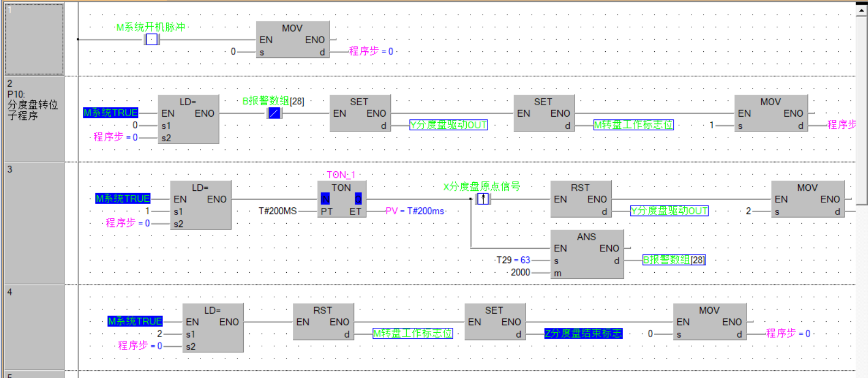
Task: Select the TON timer function block
Action: 341,199
